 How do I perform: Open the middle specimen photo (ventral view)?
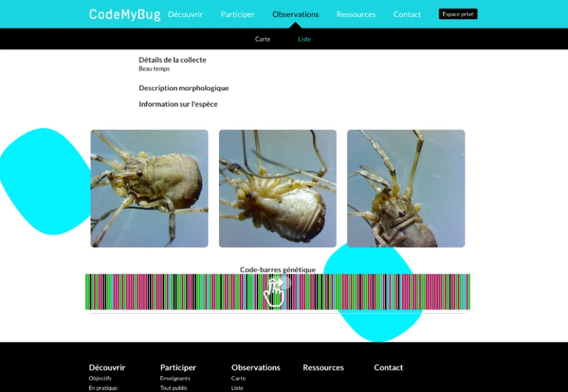[x=277, y=188]
